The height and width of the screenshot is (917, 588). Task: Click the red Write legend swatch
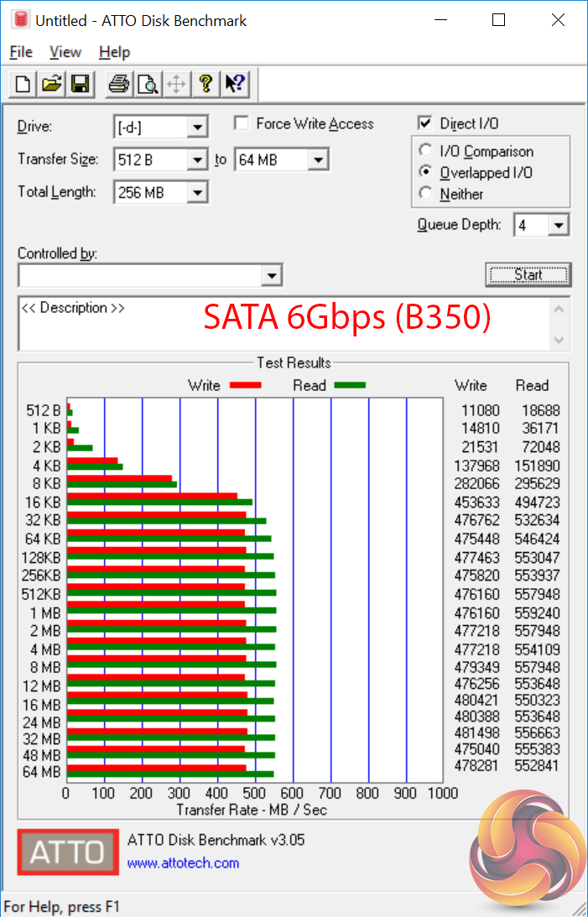point(246,385)
